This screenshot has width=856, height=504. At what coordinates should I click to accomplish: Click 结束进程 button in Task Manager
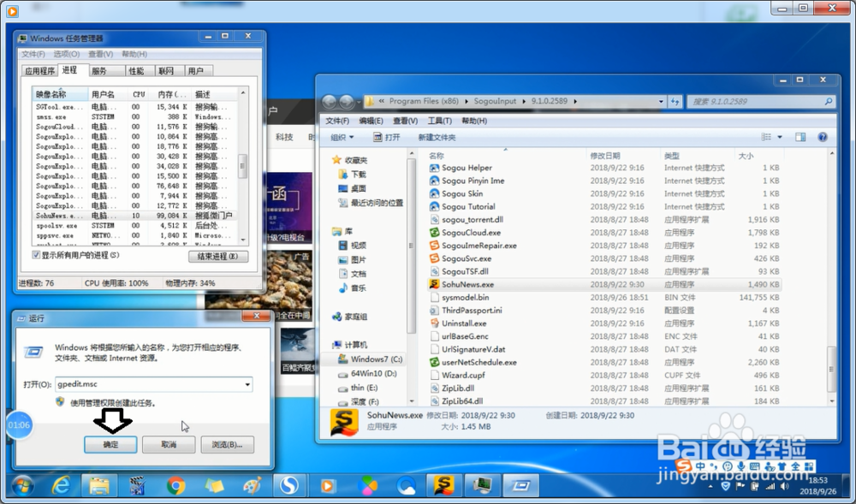(218, 257)
